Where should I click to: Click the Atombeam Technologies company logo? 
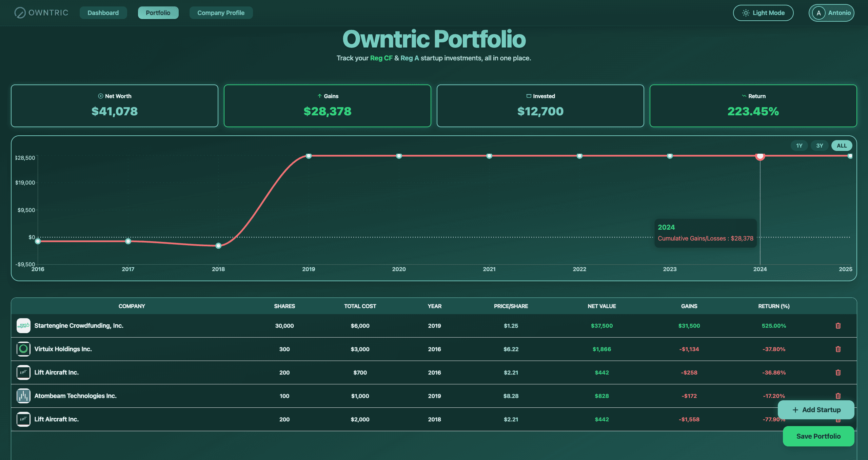click(23, 396)
